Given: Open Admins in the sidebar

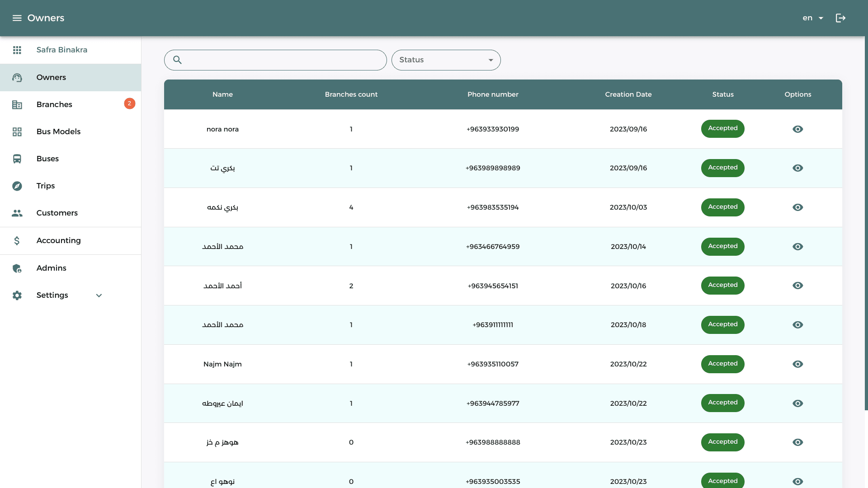Looking at the screenshot, I should (71, 268).
